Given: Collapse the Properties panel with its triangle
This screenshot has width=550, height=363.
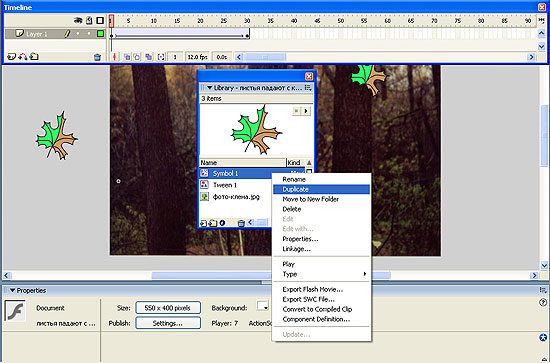Looking at the screenshot, I should pyautogui.click(x=12, y=290).
